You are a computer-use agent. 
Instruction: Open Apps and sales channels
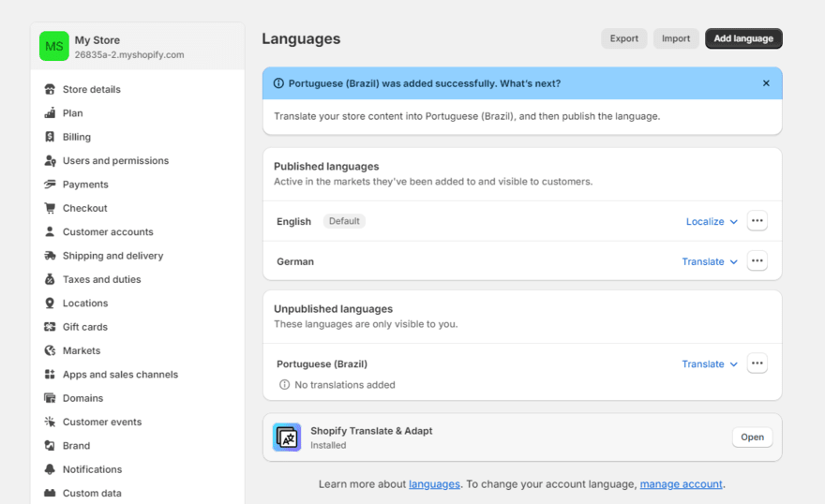pos(121,374)
